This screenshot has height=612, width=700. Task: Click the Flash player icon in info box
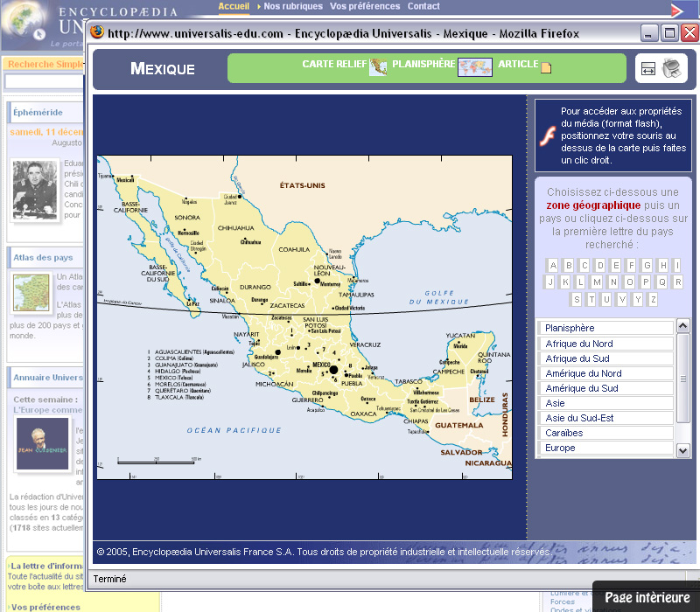click(548, 136)
